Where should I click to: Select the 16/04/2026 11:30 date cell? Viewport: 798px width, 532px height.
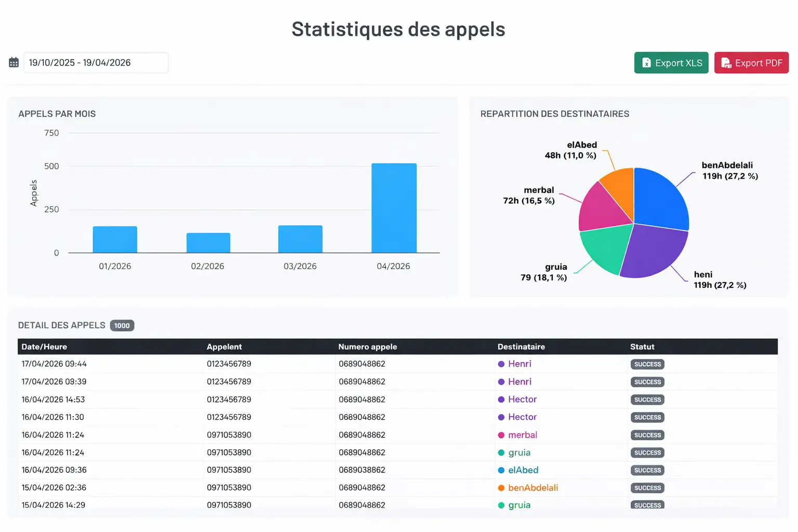[x=52, y=417]
